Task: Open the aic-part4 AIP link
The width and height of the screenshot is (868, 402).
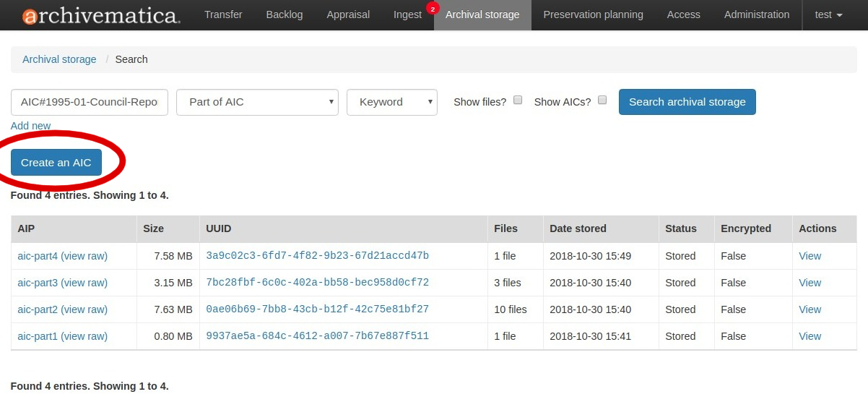Action: click(38, 256)
